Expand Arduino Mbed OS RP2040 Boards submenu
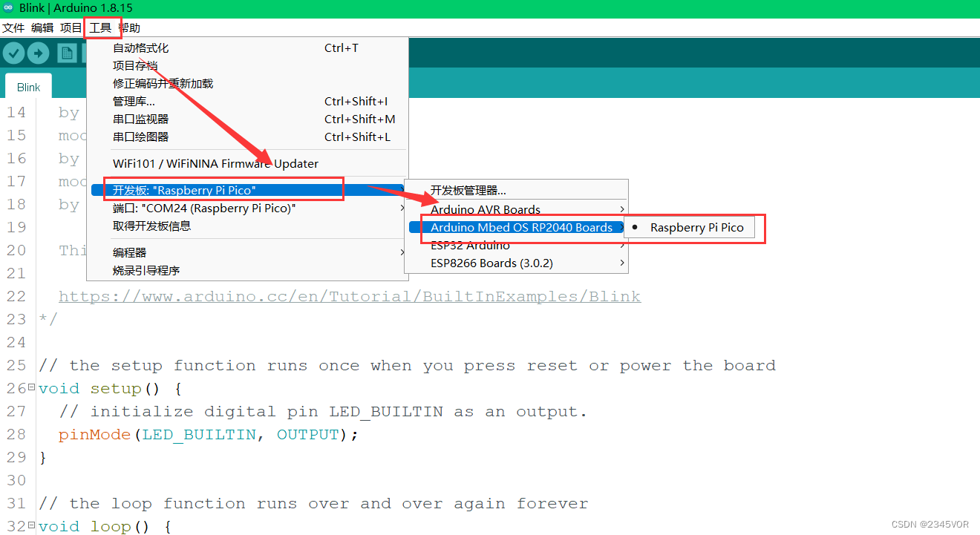This screenshot has height=535, width=980. (x=516, y=228)
